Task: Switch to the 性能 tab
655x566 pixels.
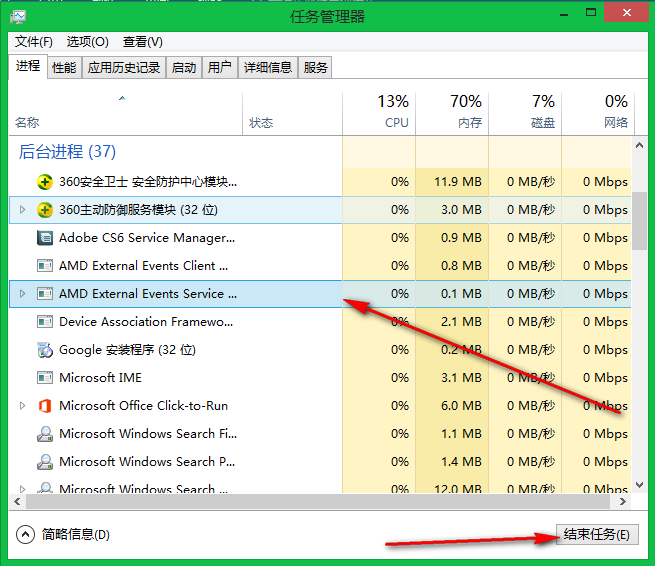Action: [x=64, y=67]
